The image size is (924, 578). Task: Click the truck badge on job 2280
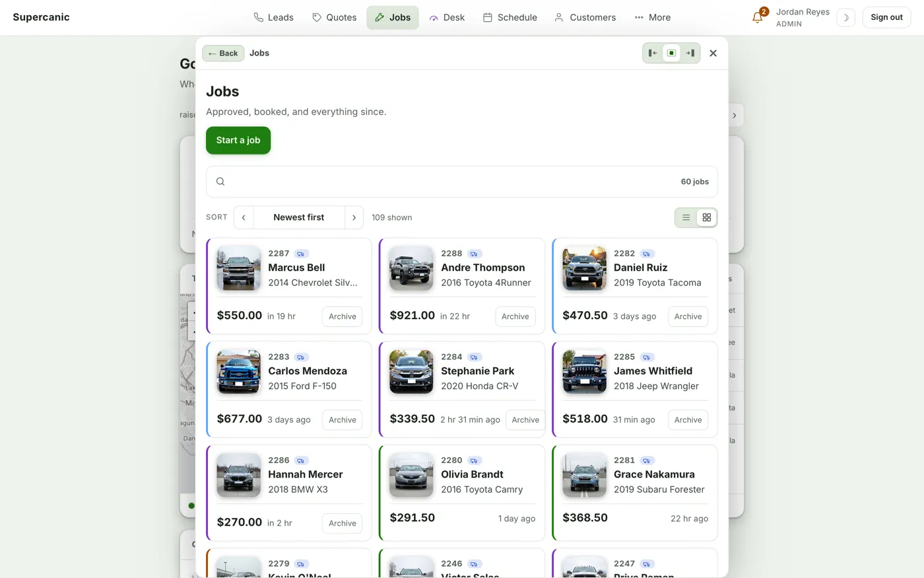pos(474,460)
